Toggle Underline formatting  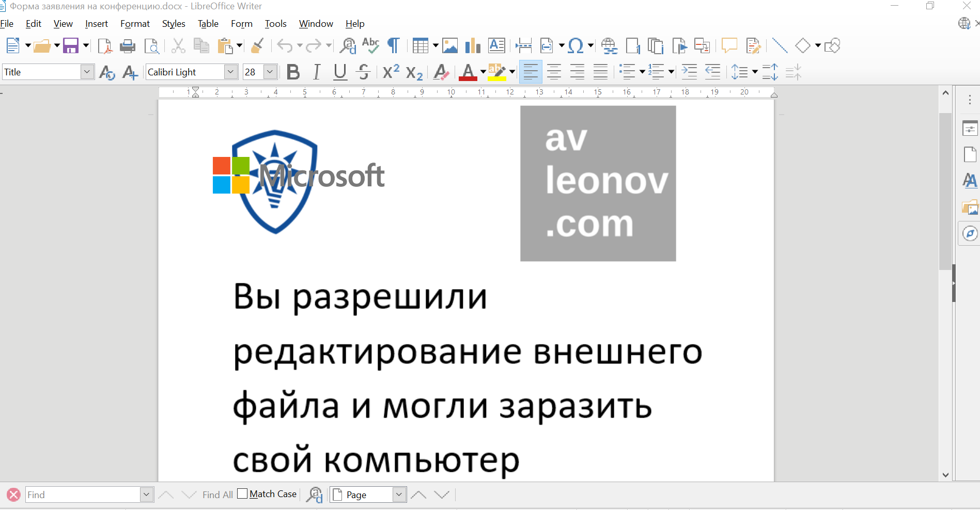point(340,72)
